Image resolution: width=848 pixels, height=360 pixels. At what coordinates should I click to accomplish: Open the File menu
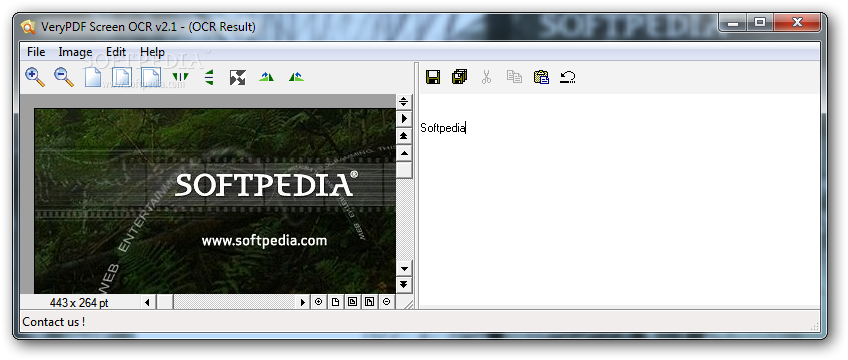(x=36, y=52)
